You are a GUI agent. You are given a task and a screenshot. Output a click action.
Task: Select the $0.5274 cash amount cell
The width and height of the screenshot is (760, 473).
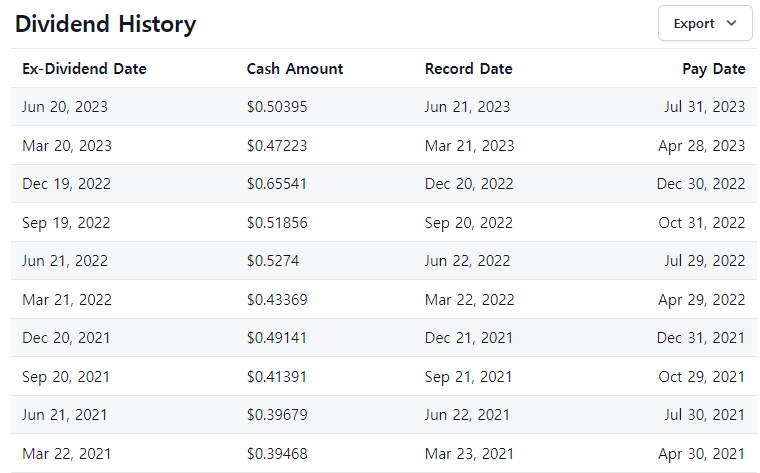pos(273,261)
